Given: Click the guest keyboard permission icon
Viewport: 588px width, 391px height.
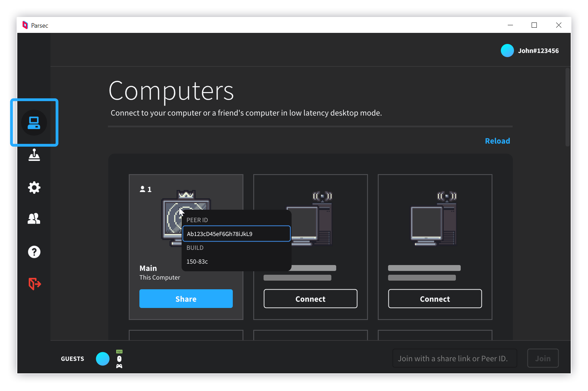Looking at the screenshot, I should click(119, 352).
